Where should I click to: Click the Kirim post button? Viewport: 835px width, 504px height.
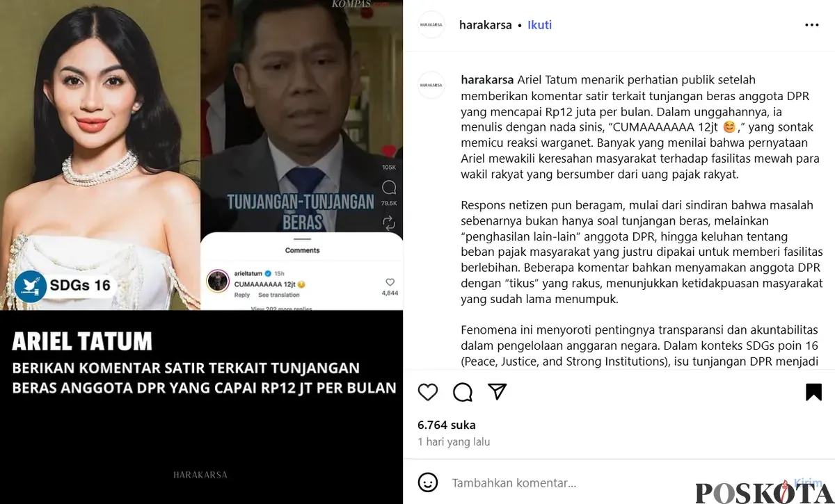808,482
